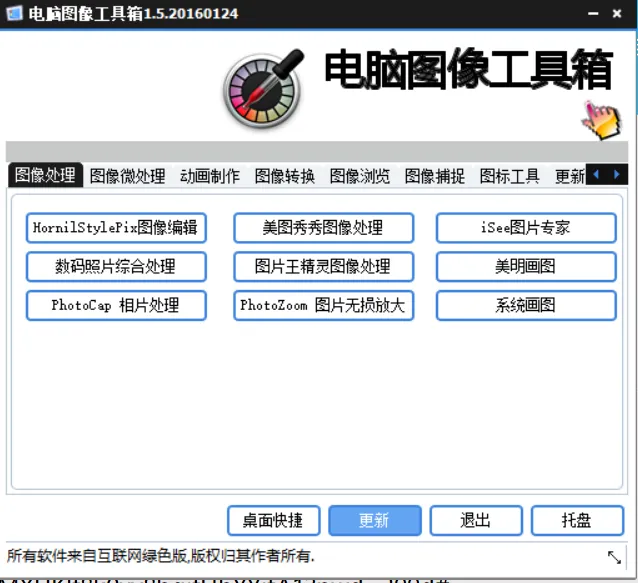The height and width of the screenshot is (583, 638).
Task: Send to tray with 托盘 button
Action: click(x=577, y=520)
